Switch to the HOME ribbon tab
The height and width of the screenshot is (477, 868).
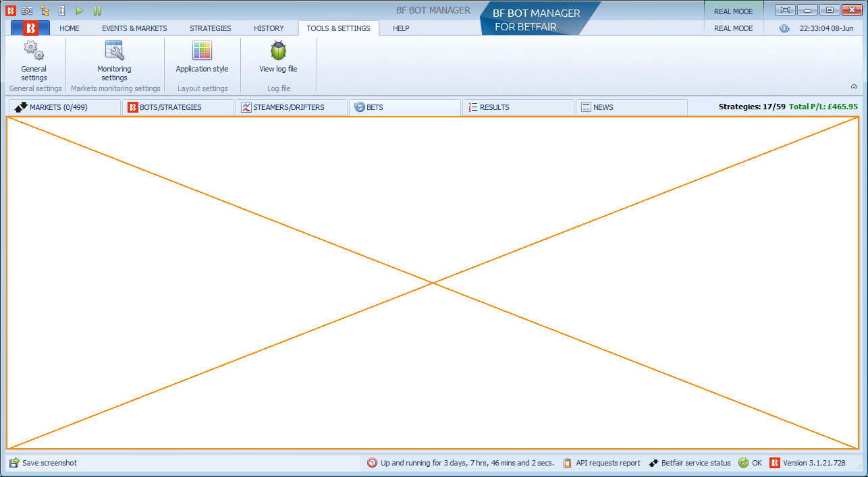coord(70,28)
